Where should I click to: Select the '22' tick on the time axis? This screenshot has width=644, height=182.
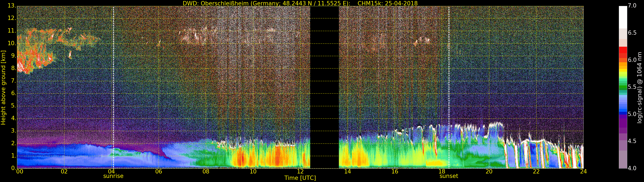click(536, 171)
